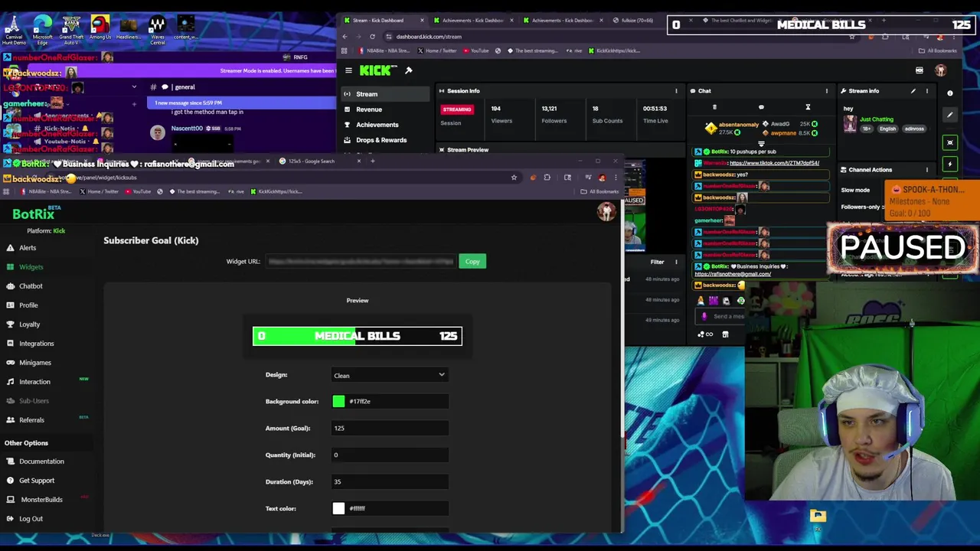The image size is (980, 551).
Task: Open a new tab in BotRix browser window
Action: click(373, 161)
